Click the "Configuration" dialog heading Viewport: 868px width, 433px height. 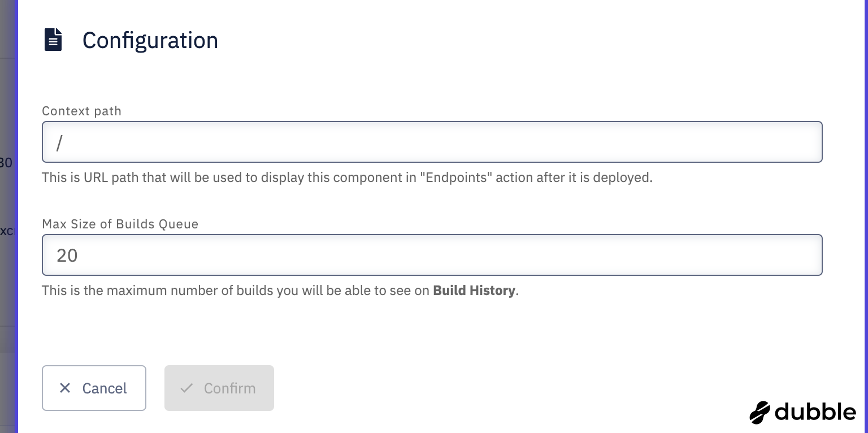click(150, 40)
